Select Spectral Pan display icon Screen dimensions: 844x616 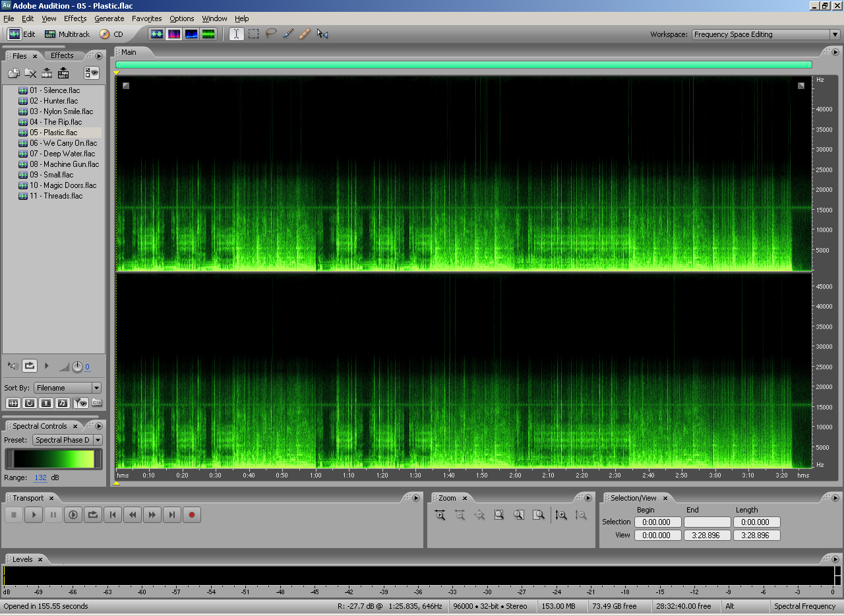(x=191, y=34)
